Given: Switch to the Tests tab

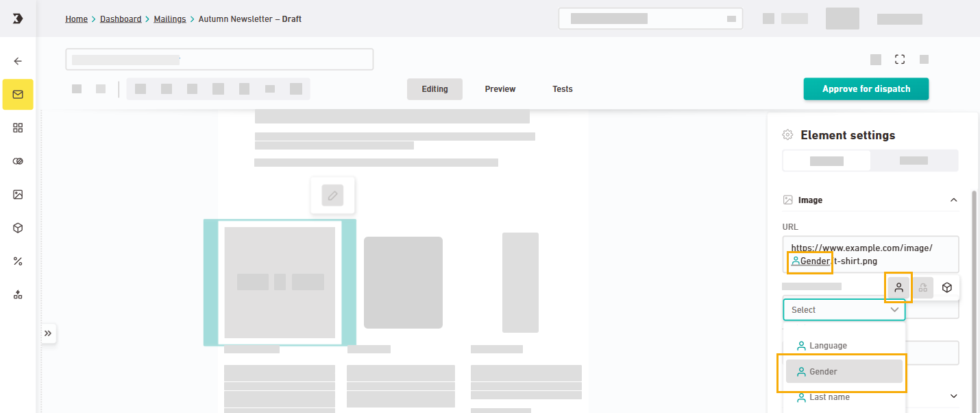Looking at the screenshot, I should (562, 89).
